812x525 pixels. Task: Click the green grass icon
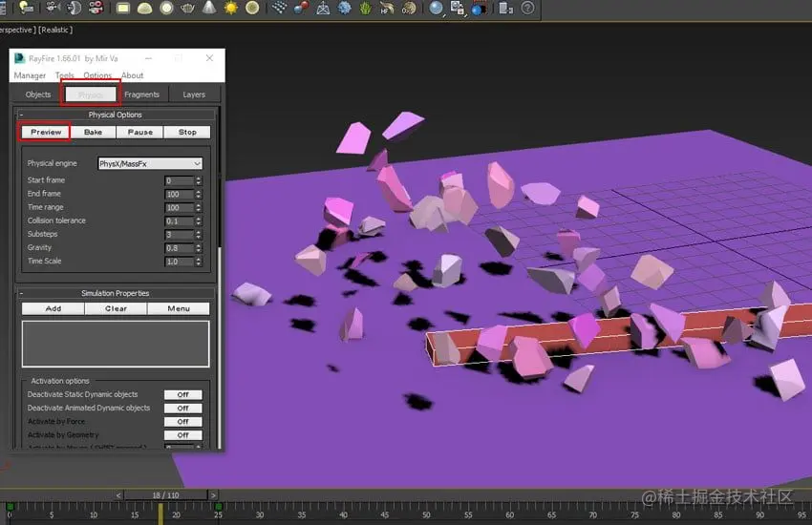click(x=366, y=8)
